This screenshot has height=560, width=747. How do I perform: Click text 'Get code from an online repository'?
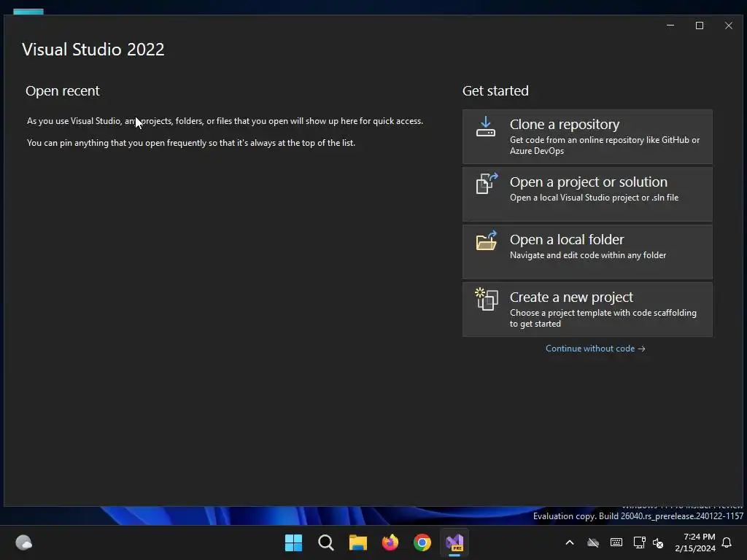[576, 140]
